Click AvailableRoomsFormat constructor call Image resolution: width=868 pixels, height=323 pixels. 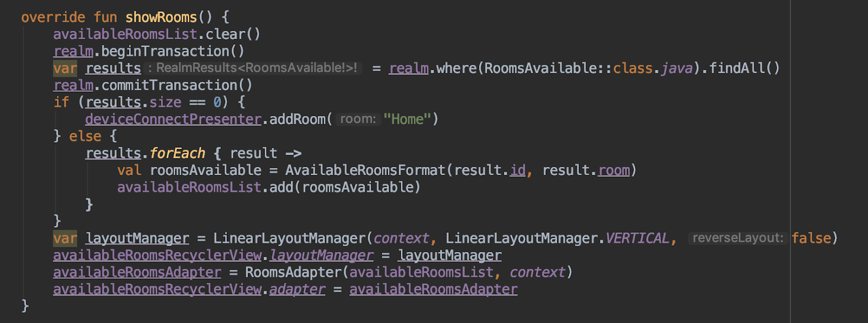(365, 170)
